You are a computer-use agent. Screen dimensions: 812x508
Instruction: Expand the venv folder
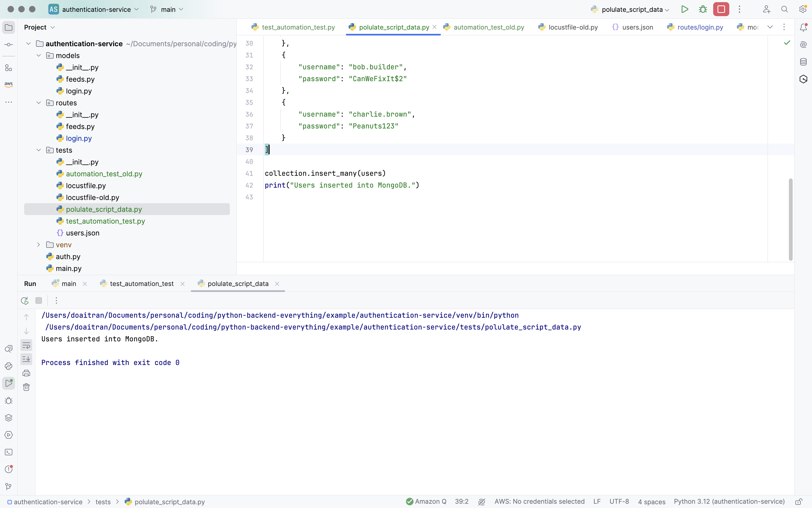click(x=39, y=245)
